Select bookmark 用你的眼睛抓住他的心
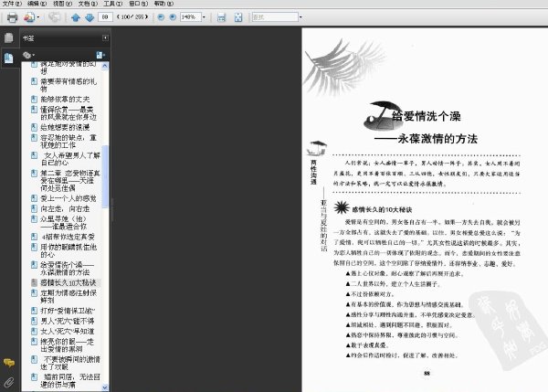Screen dimensions: 548x392 point(68,250)
